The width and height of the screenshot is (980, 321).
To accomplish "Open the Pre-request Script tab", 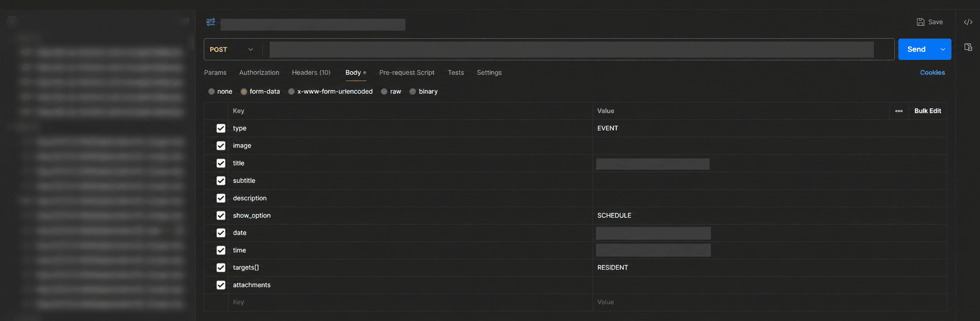I will pyautogui.click(x=407, y=72).
